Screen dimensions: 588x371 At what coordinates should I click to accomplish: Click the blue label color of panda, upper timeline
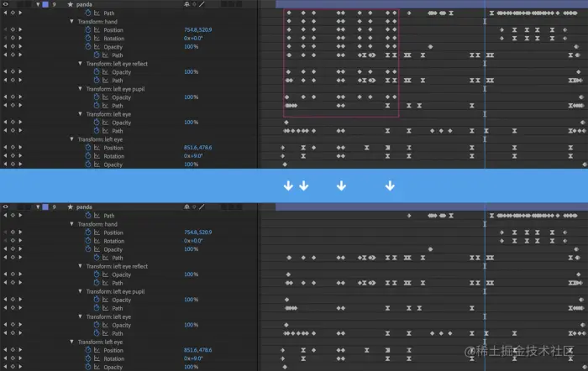point(45,4)
